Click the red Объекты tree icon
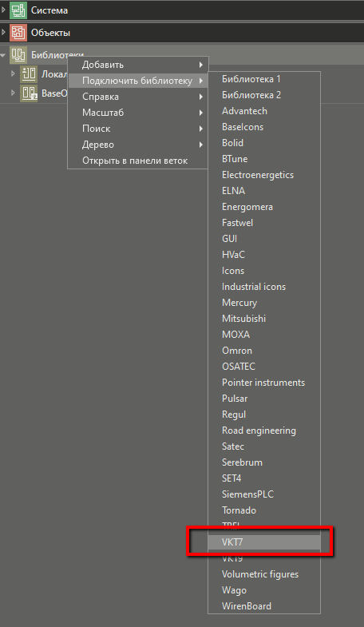Screen dimensions: 364x627 tap(18, 33)
